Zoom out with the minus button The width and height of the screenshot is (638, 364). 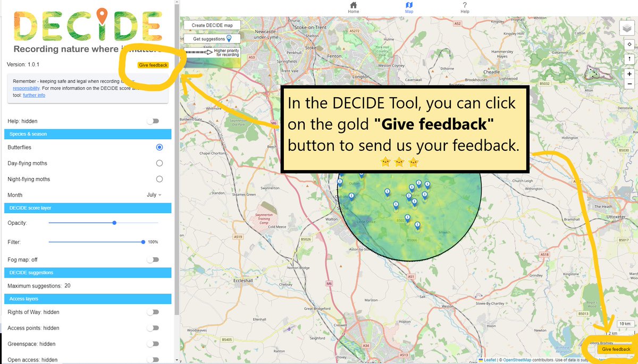coord(629,84)
